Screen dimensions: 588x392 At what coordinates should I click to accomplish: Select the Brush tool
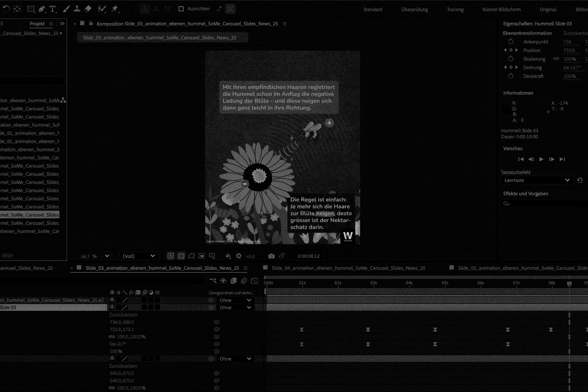pyautogui.click(x=66, y=9)
